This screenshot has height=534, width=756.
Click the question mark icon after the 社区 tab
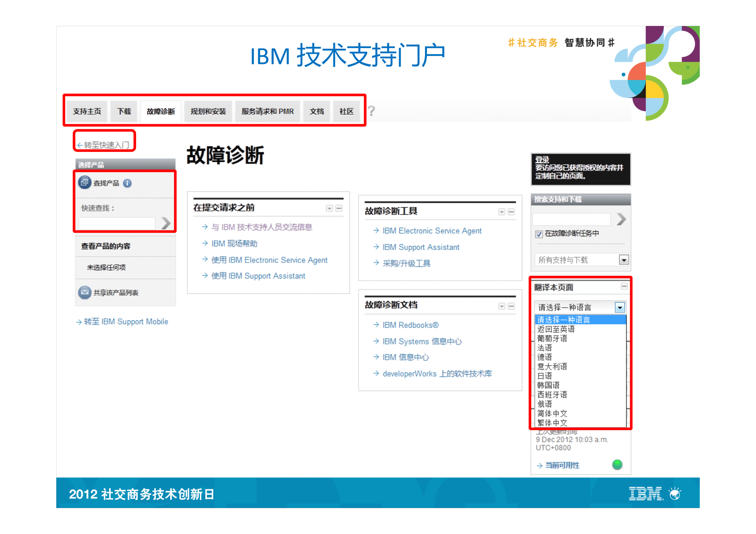click(x=371, y=111)
